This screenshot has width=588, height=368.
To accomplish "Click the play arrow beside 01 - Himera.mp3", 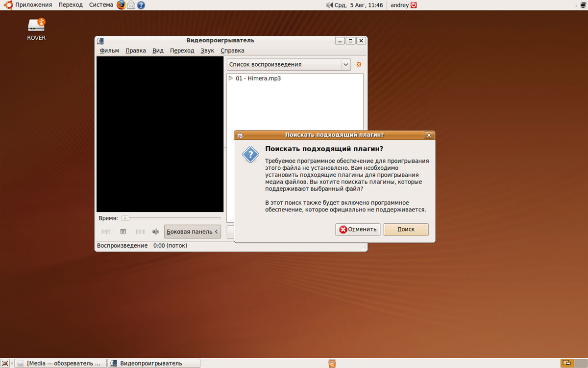I will tap(231, 78).
